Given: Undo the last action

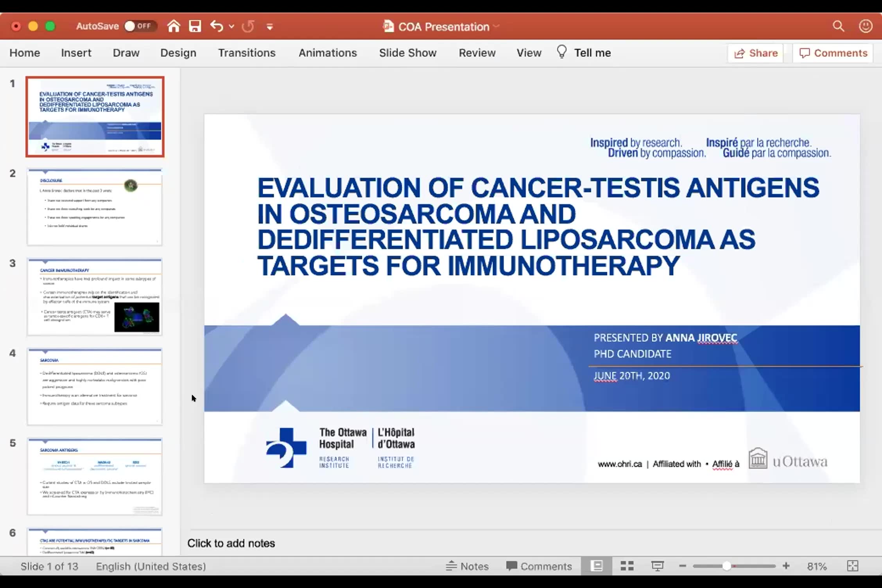Looking at the screenshot, I should (x=216, y=26).
